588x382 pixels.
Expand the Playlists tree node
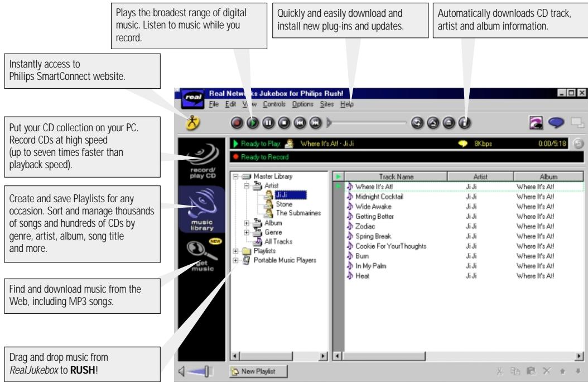(x=235, y=251)
